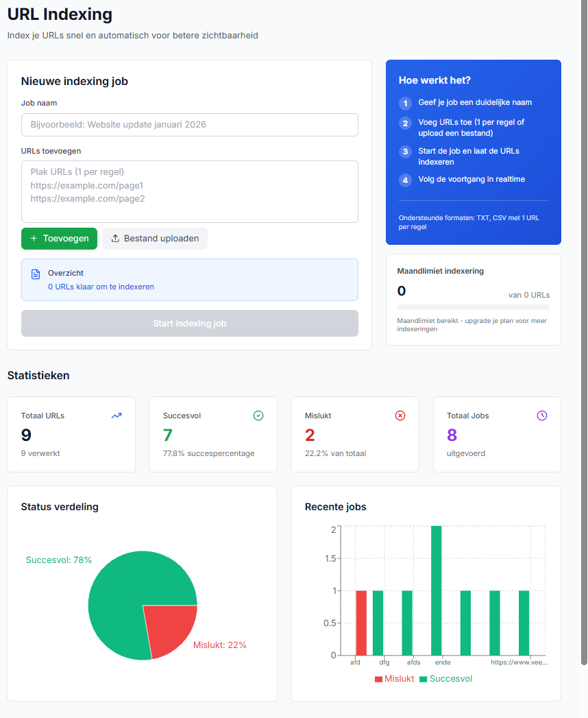Image resolution: width=588 pixels, height=718 pixels.
Task: Click step 3 number badge
Action: [405, 152]
